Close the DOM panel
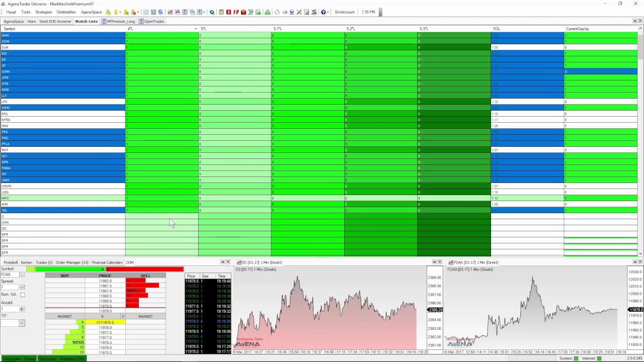644x362 pixels. [x=228, y=262]
